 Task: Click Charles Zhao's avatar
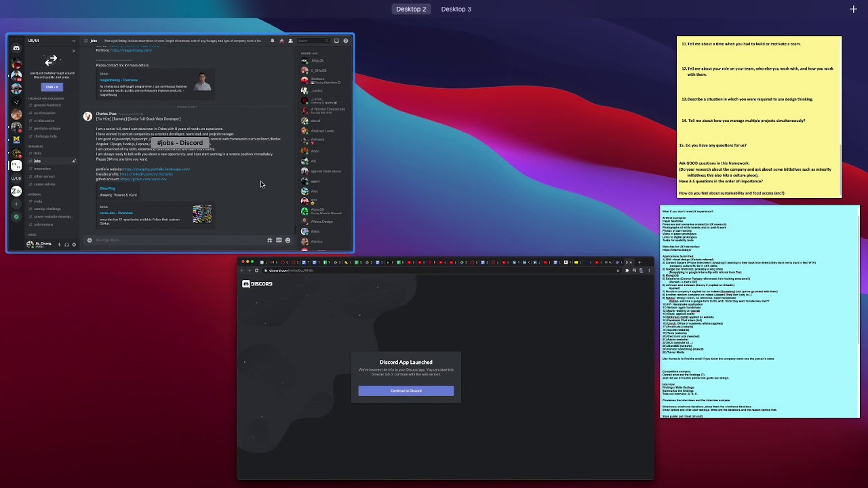pos(87,116)
